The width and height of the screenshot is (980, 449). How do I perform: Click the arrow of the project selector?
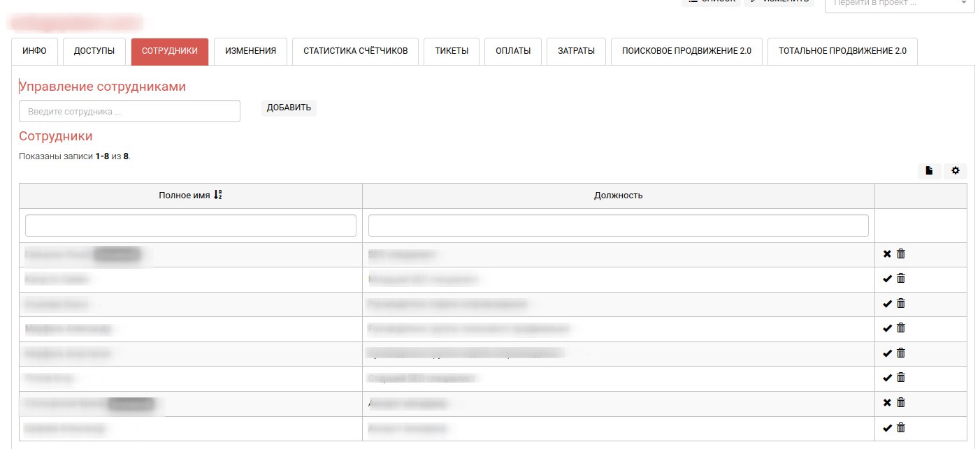click(964, 3)
